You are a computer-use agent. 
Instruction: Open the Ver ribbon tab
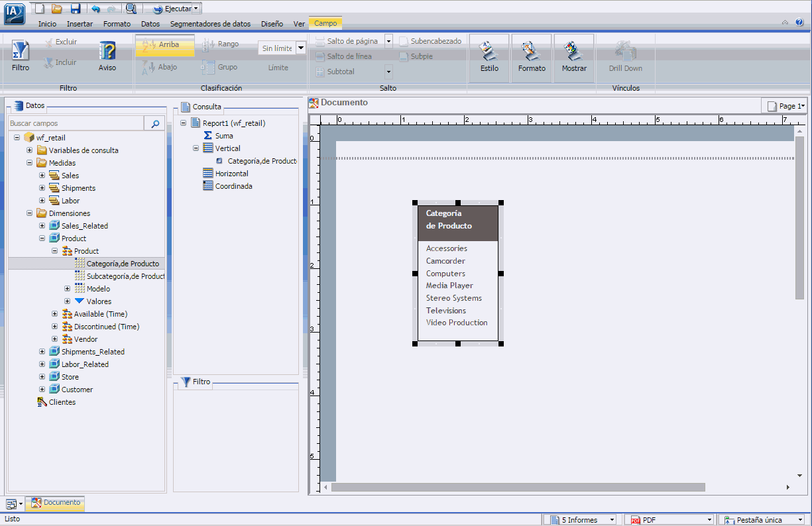pyautogui.click(x=299, y=24)
